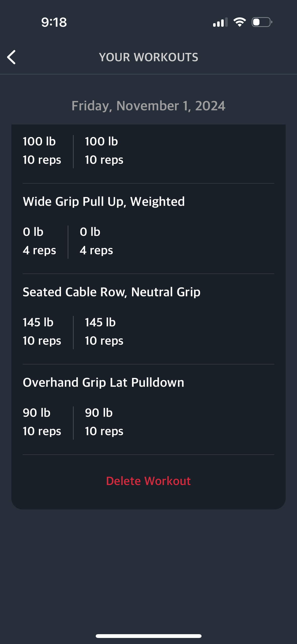
Task: Select the second 100 lb 10 reps set
Action: (x=104, y=151)
